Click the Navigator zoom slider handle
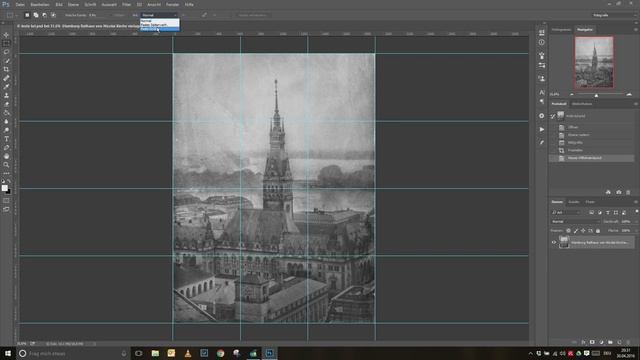Image resolution: width=640 pixels, height=360 pixels. pos(596,95)
